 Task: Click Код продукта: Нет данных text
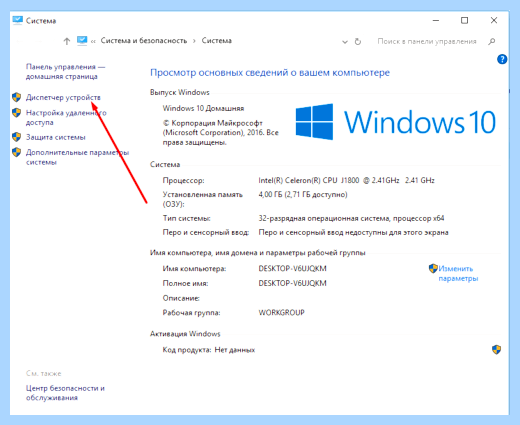[209, 350]
